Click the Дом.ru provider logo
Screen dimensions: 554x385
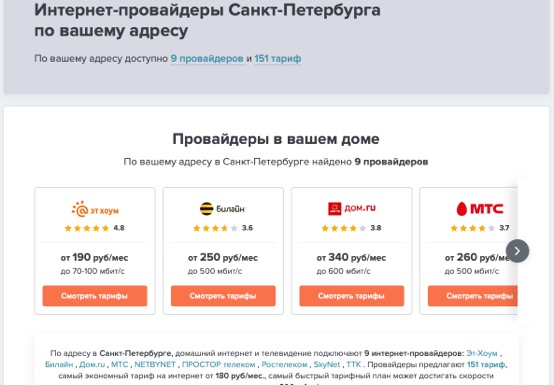pyautogui.click(x=352, y=208)
